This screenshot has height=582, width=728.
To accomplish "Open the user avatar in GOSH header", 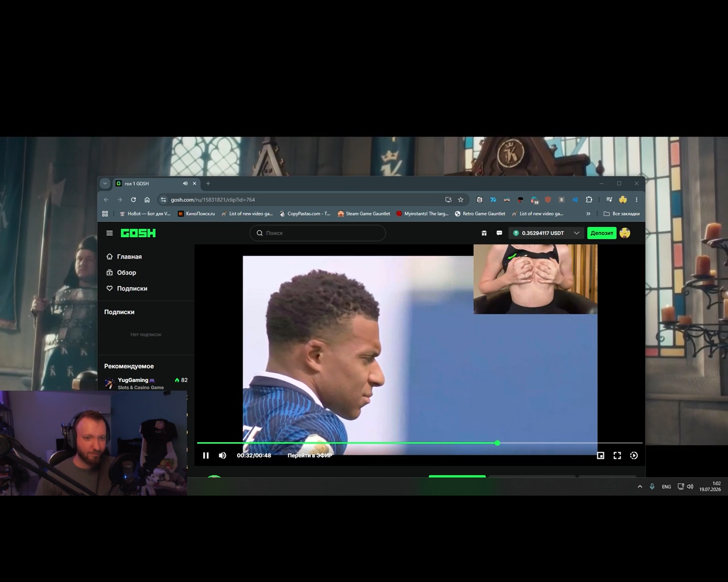I will [625, 233].
